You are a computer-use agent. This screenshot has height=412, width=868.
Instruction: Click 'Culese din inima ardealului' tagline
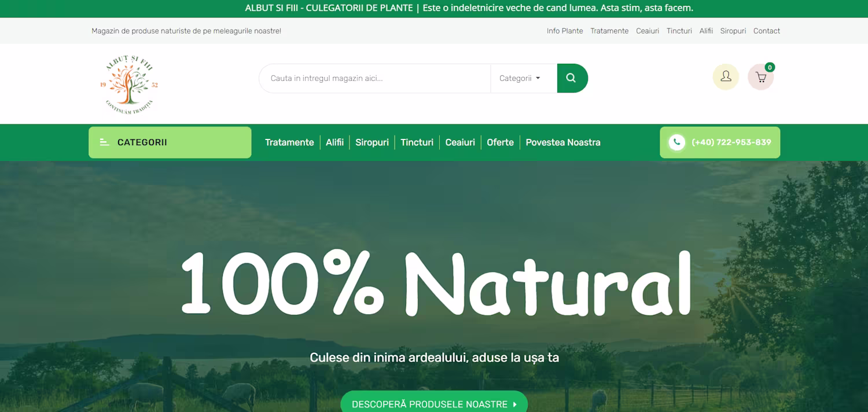pos(435,357)
